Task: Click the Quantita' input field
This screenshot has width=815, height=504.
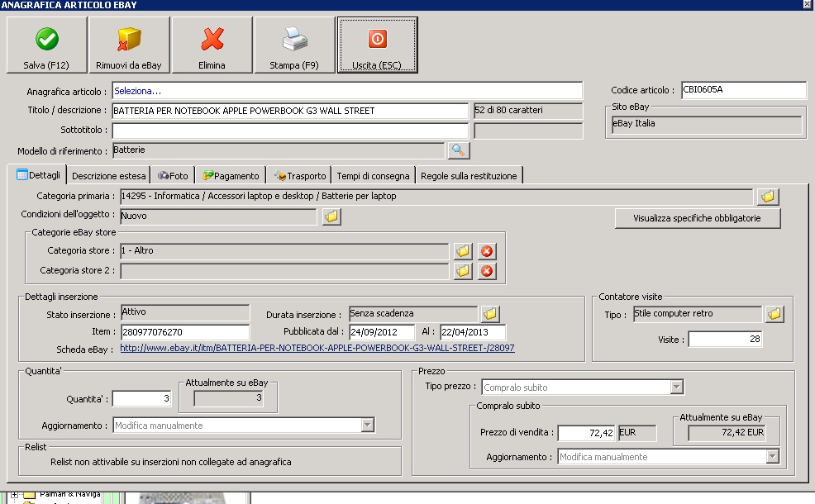Action: [x=141, y=398]
